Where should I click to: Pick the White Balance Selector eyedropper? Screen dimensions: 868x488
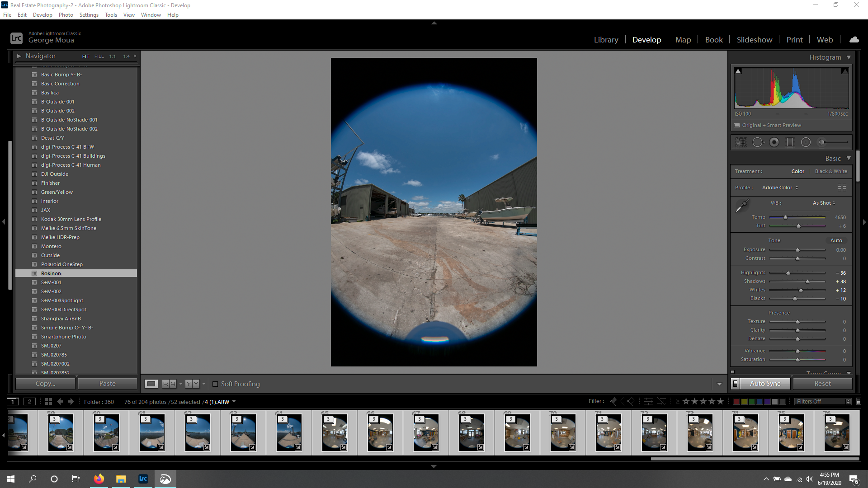pyautogui.click(x=742, y=206)
